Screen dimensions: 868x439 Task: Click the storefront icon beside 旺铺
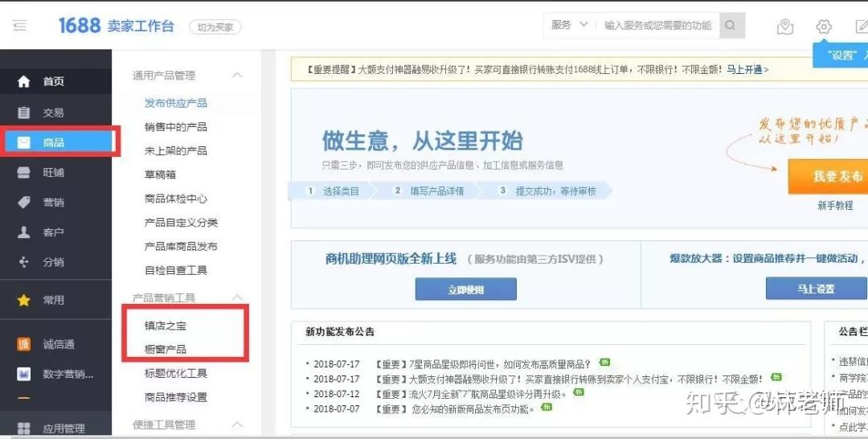point(24,172)
